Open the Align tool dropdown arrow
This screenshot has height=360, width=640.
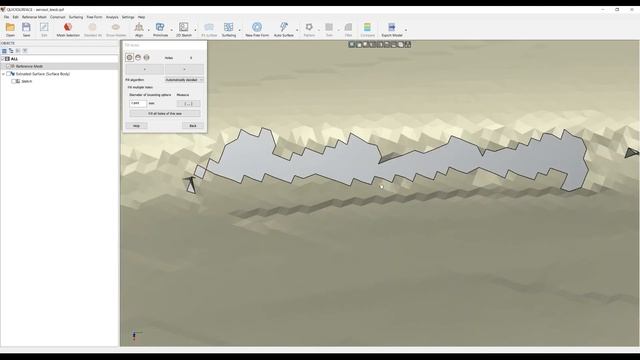[x=149, y=30]
